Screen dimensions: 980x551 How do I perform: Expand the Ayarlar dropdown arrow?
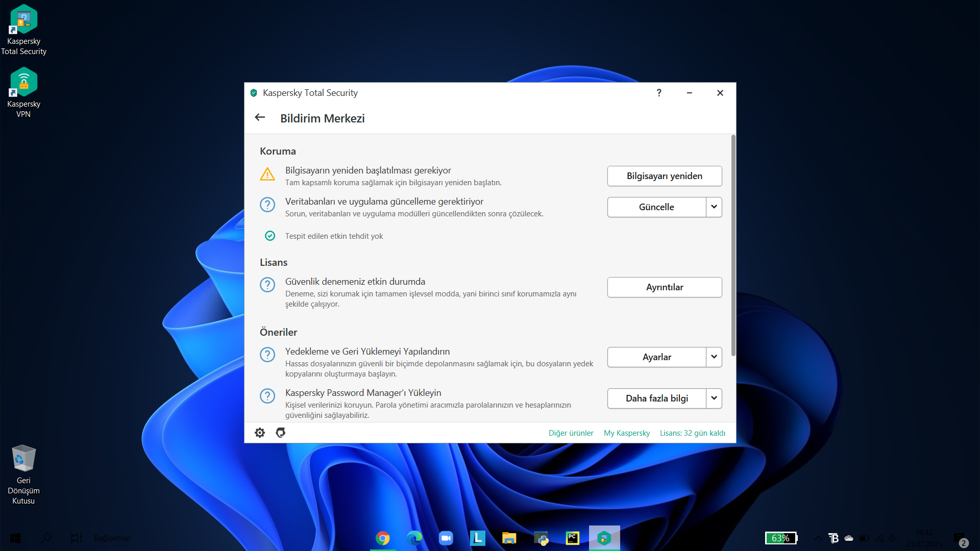[x=714, y=357]
